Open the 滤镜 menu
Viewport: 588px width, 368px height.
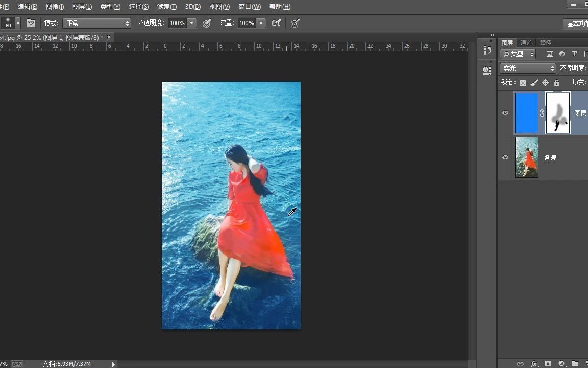pos(166,6)
